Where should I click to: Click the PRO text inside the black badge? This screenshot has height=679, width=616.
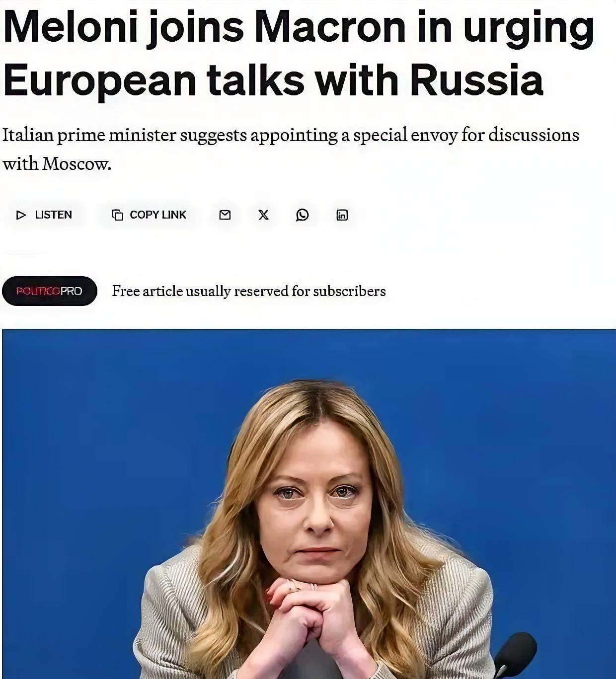[72, 291]
